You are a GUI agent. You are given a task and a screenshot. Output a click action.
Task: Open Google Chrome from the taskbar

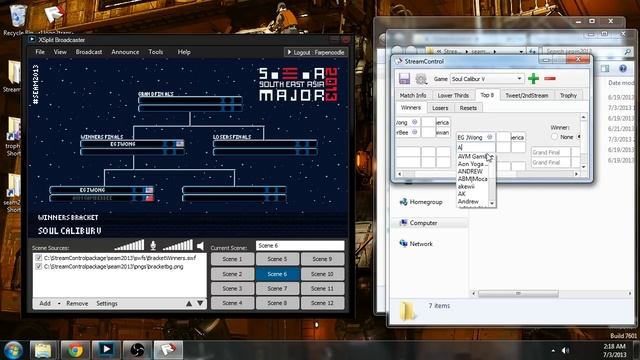click(x=75, y=350)
